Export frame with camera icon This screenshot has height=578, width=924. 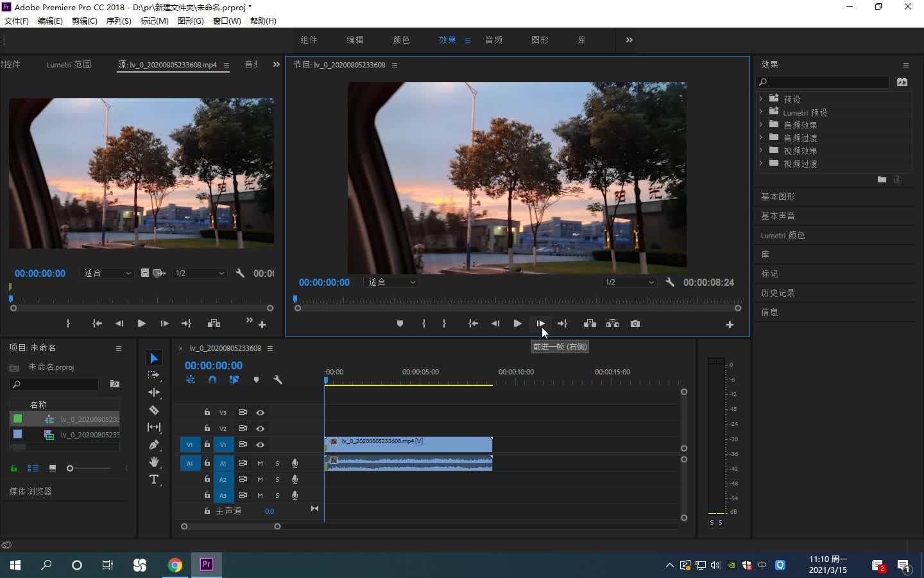click(635, 324)
